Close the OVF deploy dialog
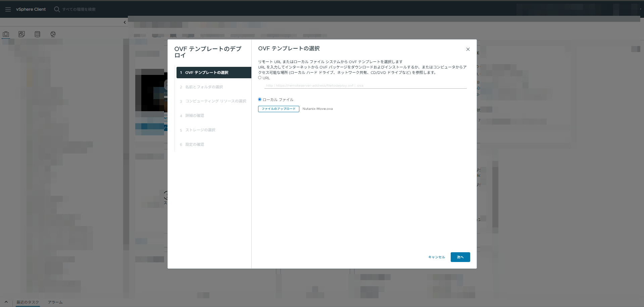Screen dimensions: 644x307 468,49
